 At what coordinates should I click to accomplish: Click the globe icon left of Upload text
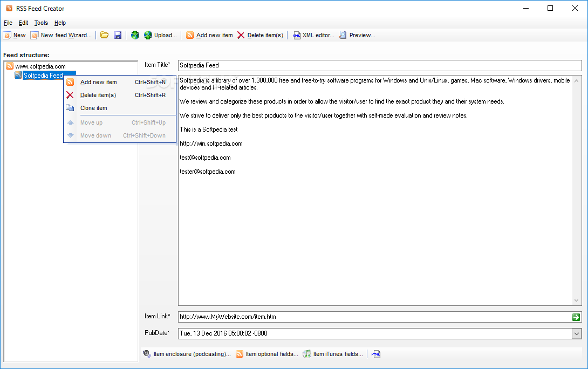(x=148, y=35)
